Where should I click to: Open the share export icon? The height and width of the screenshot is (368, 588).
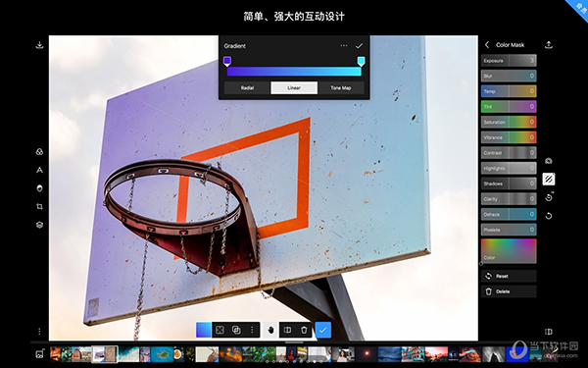pyautogui.click(x=548, y=45)
